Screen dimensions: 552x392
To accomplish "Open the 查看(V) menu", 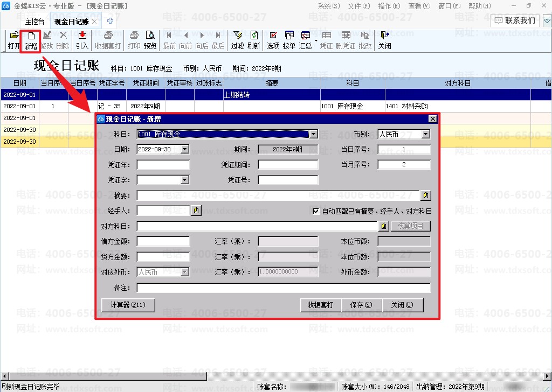I will coord(419,6).
